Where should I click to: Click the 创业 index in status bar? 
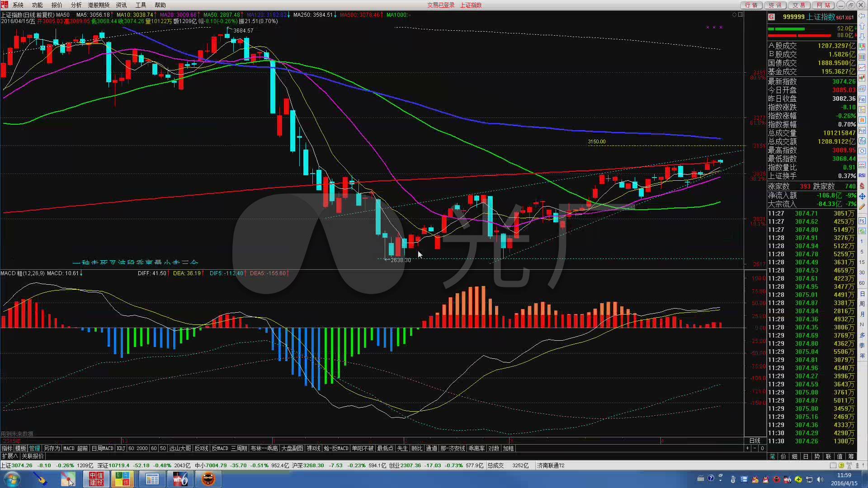(x=394, y=465)
